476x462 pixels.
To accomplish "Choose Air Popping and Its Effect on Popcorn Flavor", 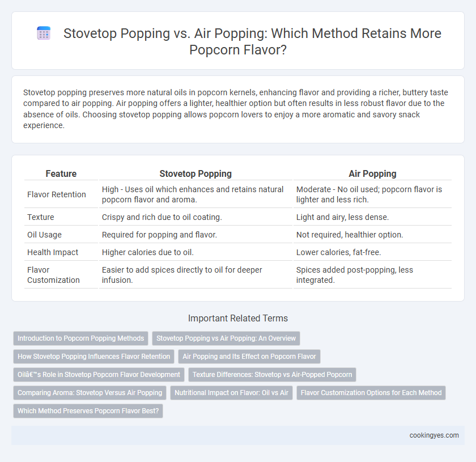I will pyautogui.click(x=249, y=357).
